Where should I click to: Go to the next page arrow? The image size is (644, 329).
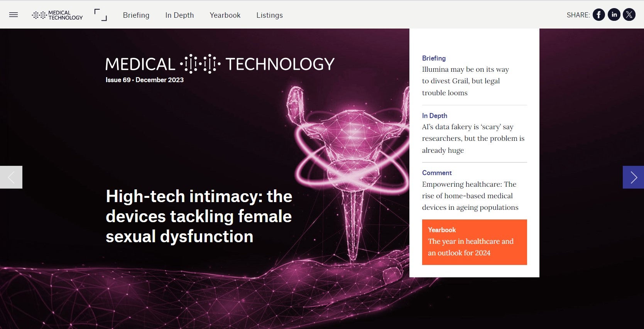tap(633, 177)
